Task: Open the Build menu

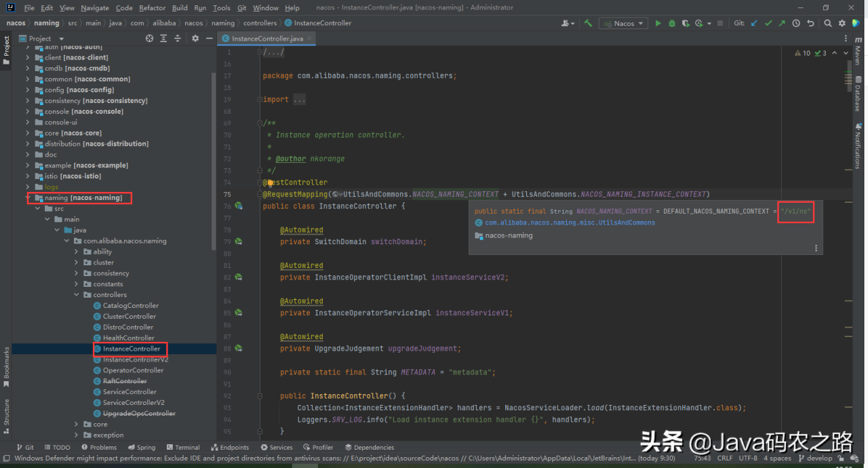Action: 180,8
